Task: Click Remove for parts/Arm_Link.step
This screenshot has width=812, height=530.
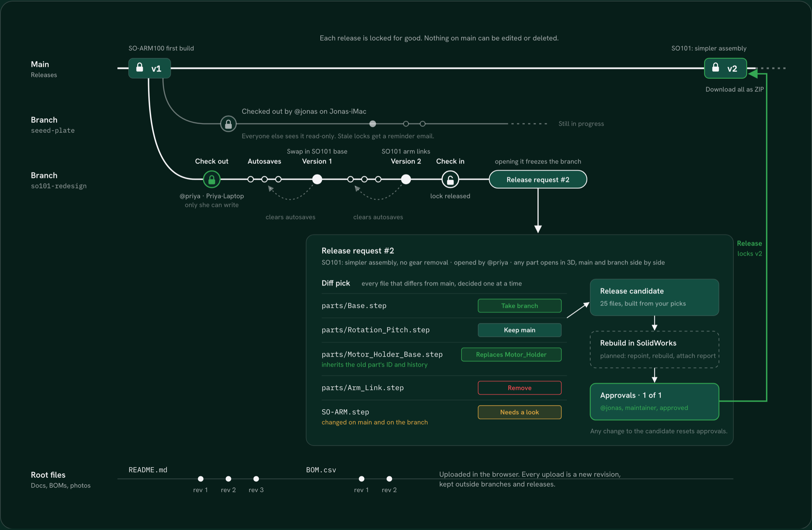Action: coord(520,388)
